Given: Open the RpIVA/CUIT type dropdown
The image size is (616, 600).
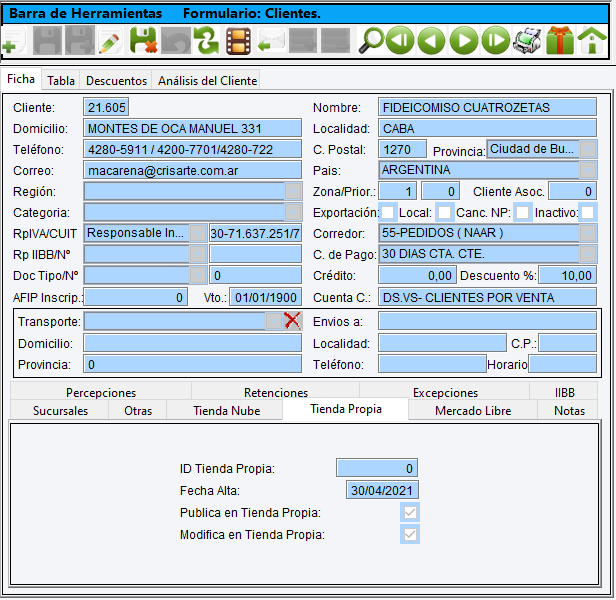Looking at the screenshot, I should tap(198, 233).
